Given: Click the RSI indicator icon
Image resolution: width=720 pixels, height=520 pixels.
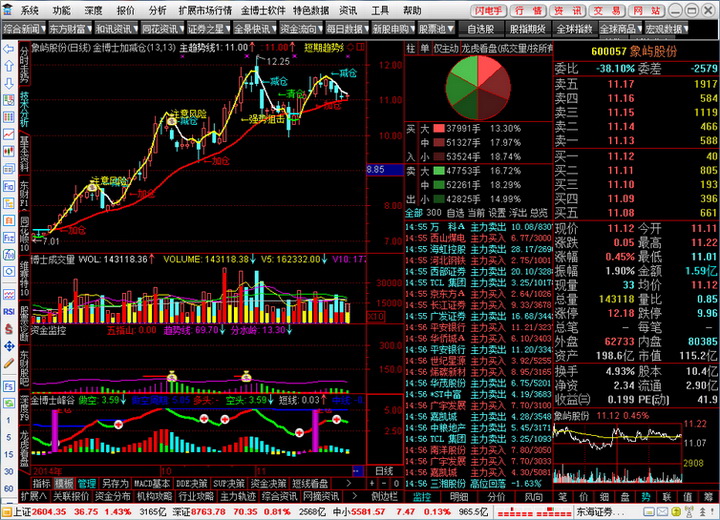Looking at the screenshot, I should point(8,311).
